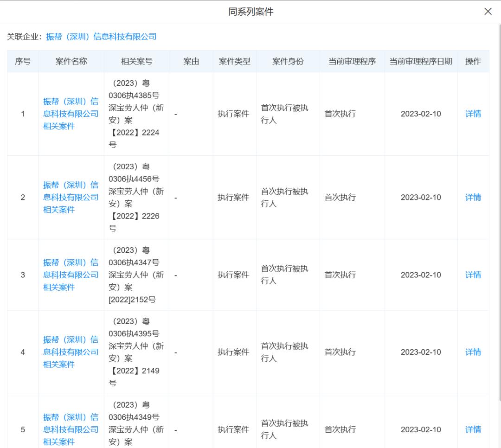View 详情 for case number 1
Viewport: 501px width, 448px height.
473,114
